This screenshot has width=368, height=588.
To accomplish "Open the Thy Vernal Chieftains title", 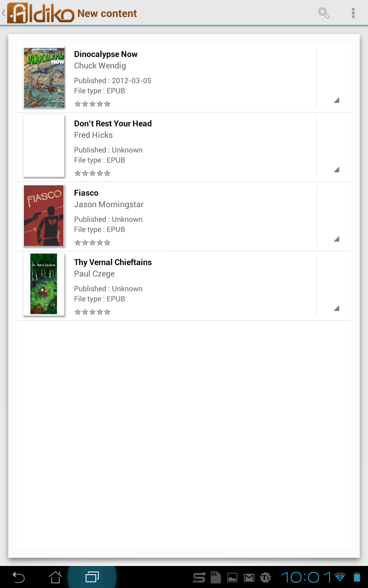I will point(113,262).
